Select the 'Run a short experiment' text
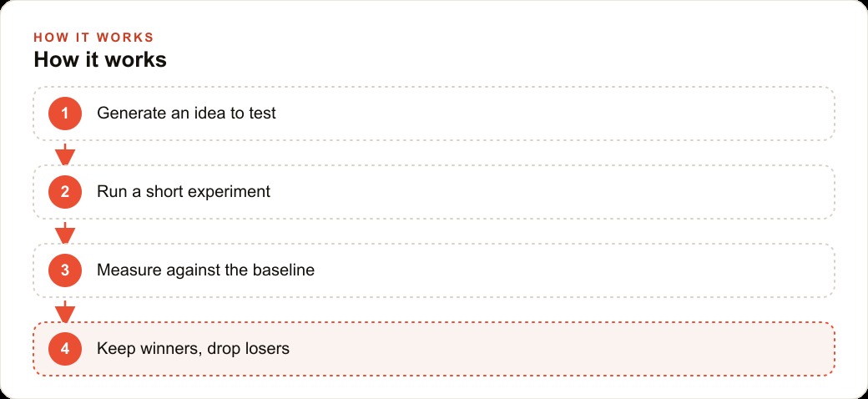868x399 pixels. click(x=184, y=192)
